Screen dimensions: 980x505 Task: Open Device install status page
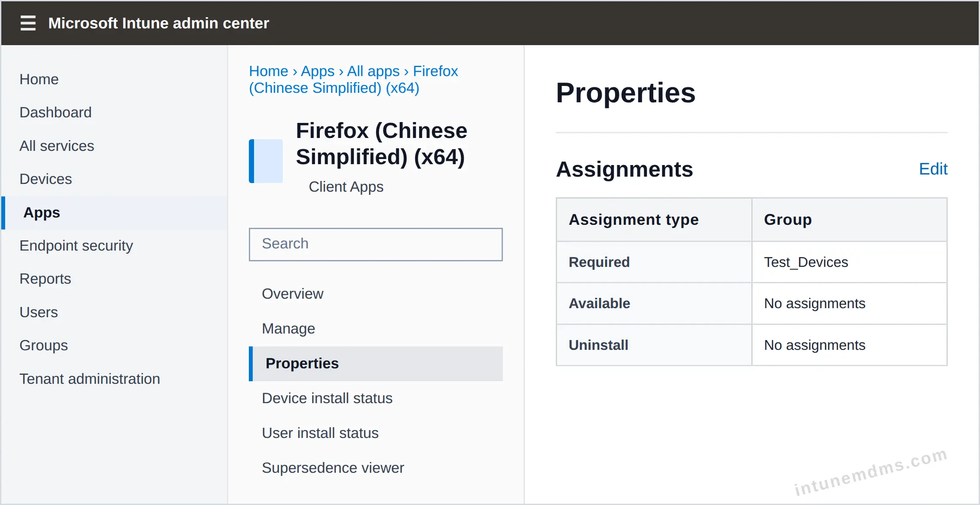click(x=327, y=398)
